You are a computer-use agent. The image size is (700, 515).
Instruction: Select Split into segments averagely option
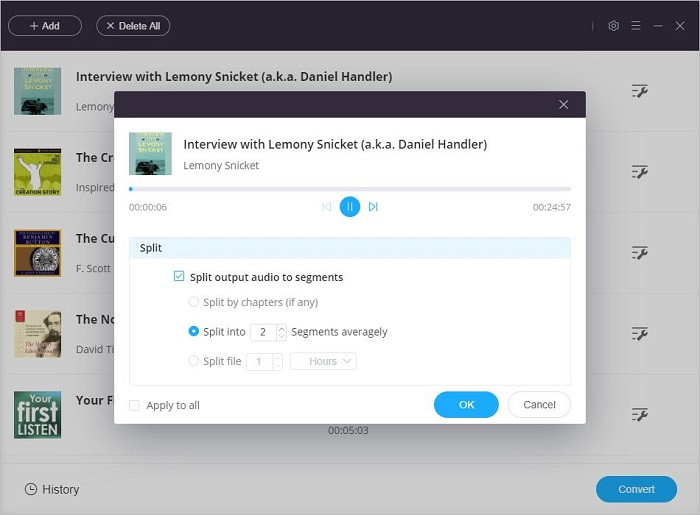tap(193, 332)
